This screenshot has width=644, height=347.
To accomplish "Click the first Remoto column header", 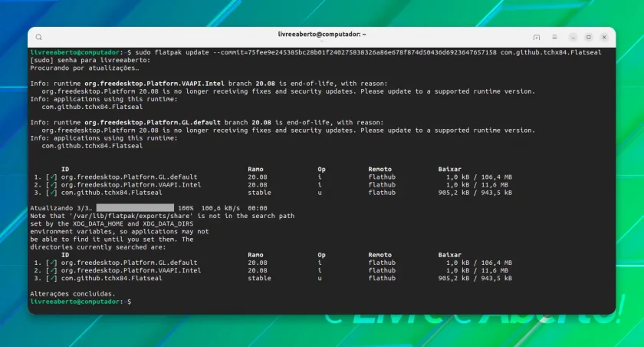I will pyautogui.click(x=380, y=170).
